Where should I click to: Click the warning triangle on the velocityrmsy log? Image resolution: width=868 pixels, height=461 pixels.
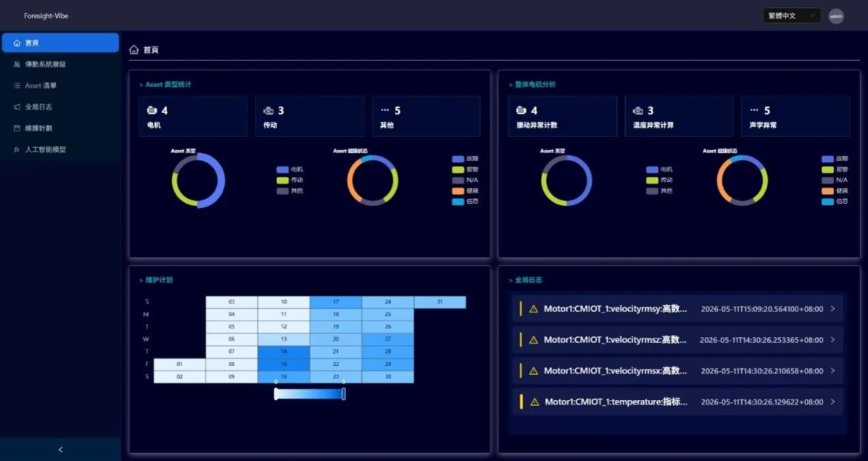point(534,308)
